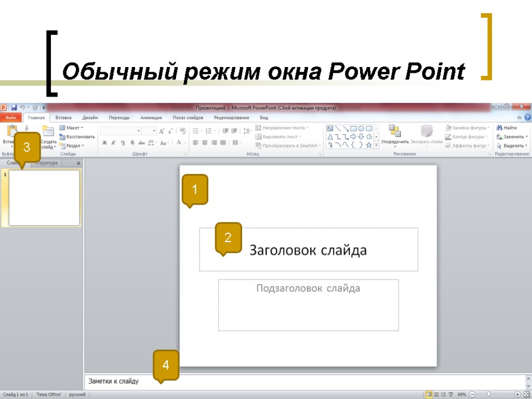532x399 pixels.
Task: Switch to Показ слайдов ribbon tab
Action: 188,118
